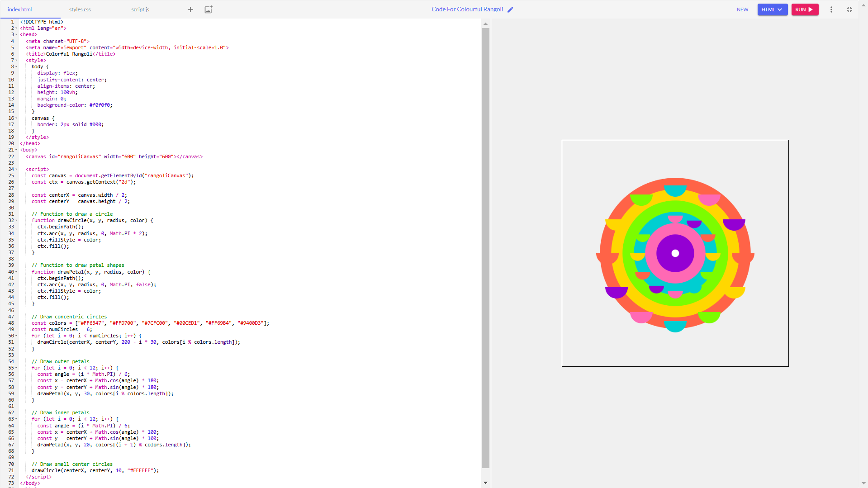Click 'justify-content: center;' on line 10
Image resolution: width=868 pixels, height=488 pixels.
tap(72, 80)
